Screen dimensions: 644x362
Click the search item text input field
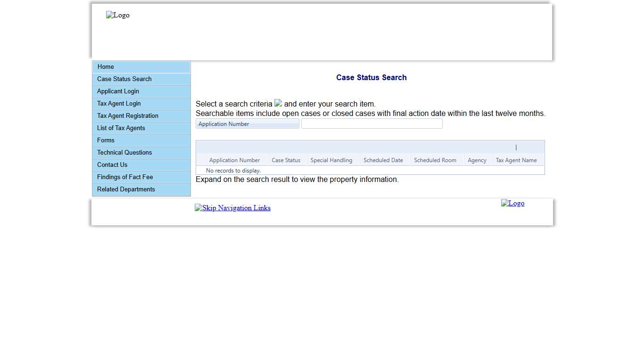click(x=372, y=123)
